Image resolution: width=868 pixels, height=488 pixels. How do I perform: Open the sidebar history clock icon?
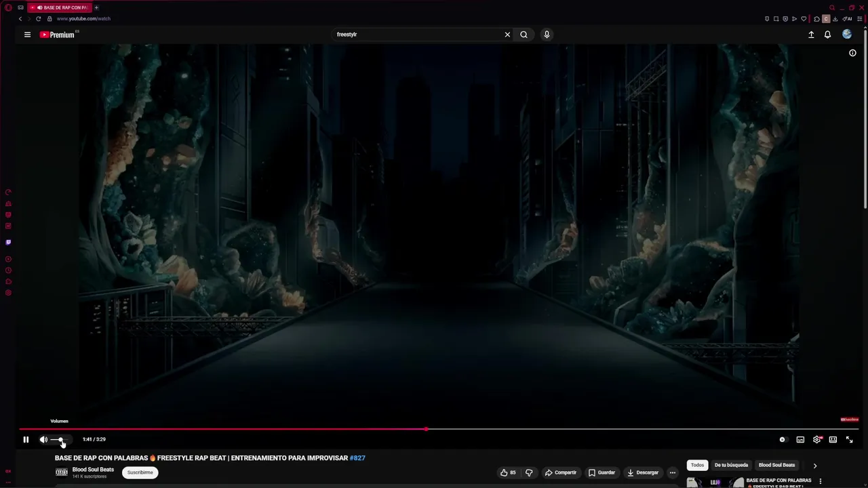8,270
